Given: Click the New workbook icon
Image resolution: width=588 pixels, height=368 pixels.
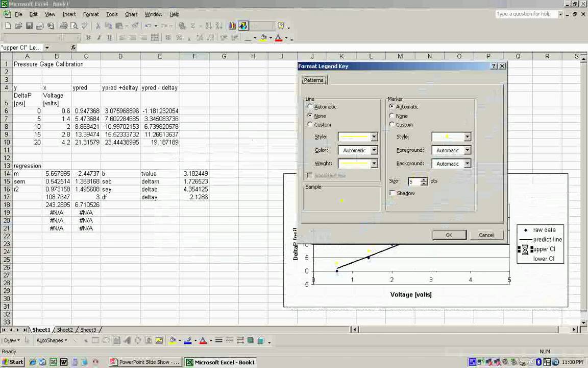Looking at the screenshot, I should pos(8,26).
